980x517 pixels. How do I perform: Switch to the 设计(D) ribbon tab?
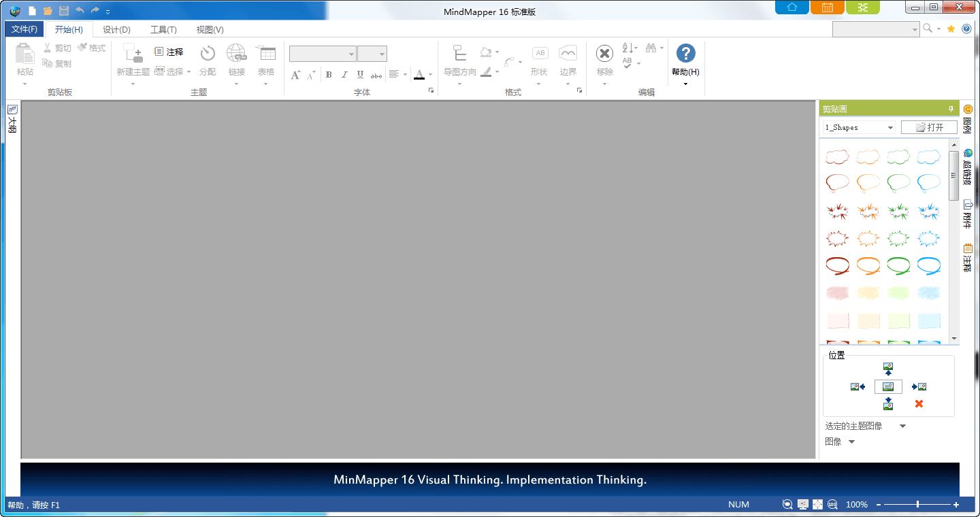(116, 29)
